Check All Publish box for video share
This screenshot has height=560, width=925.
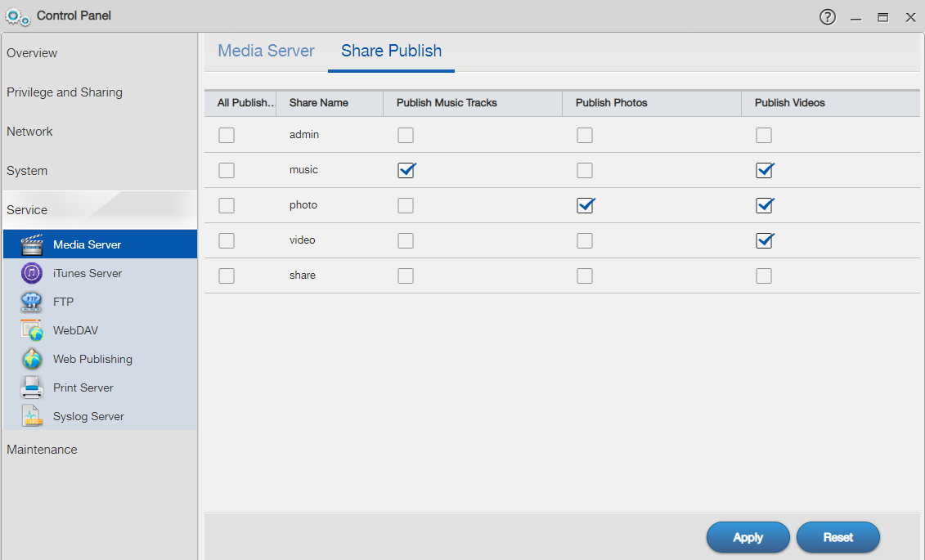(x=227, y=240)
